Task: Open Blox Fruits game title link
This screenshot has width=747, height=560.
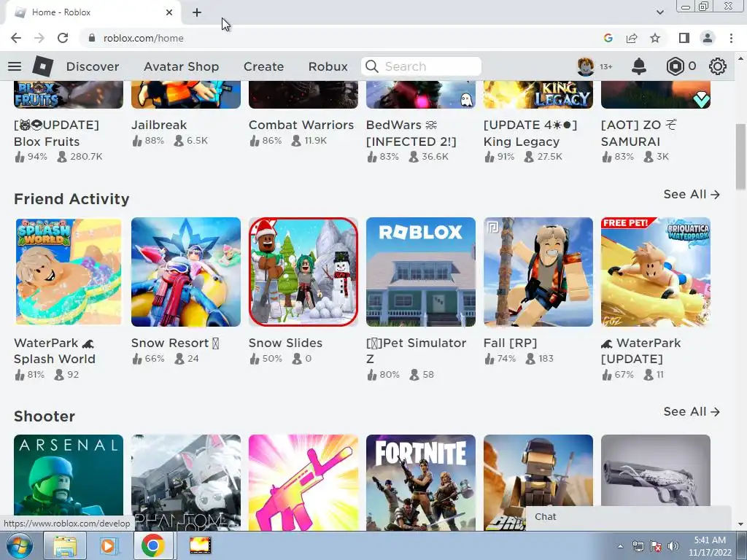Action: 56,133
